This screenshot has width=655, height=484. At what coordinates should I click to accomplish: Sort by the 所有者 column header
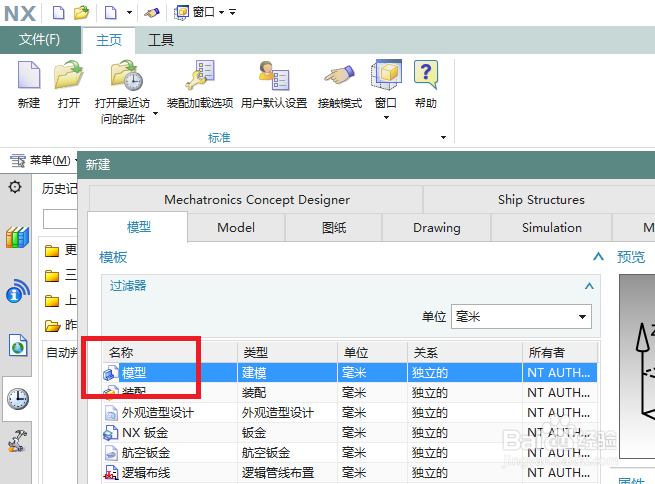(x=560, y=352)
